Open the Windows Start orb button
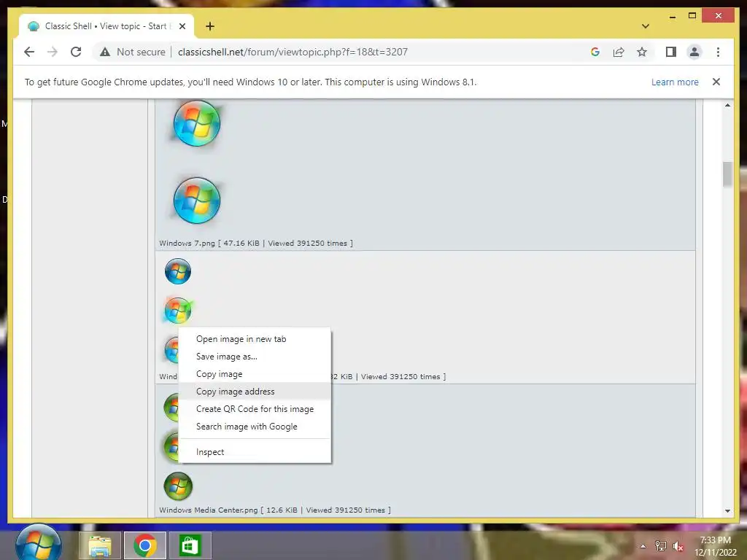 [x=38, y=543]
